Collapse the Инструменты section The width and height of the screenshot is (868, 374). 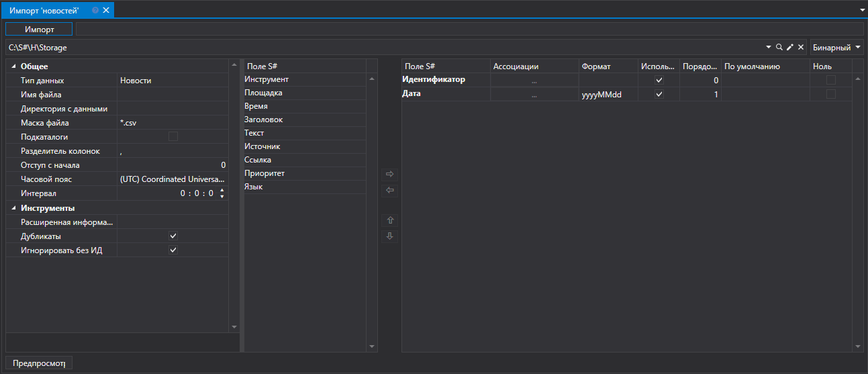click(14, 208)
